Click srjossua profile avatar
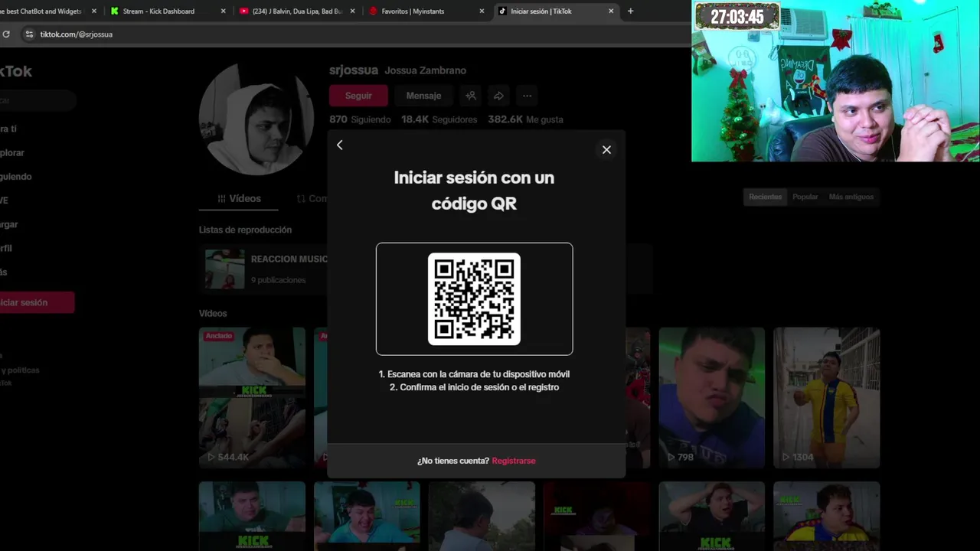 (x=256, y=119)
